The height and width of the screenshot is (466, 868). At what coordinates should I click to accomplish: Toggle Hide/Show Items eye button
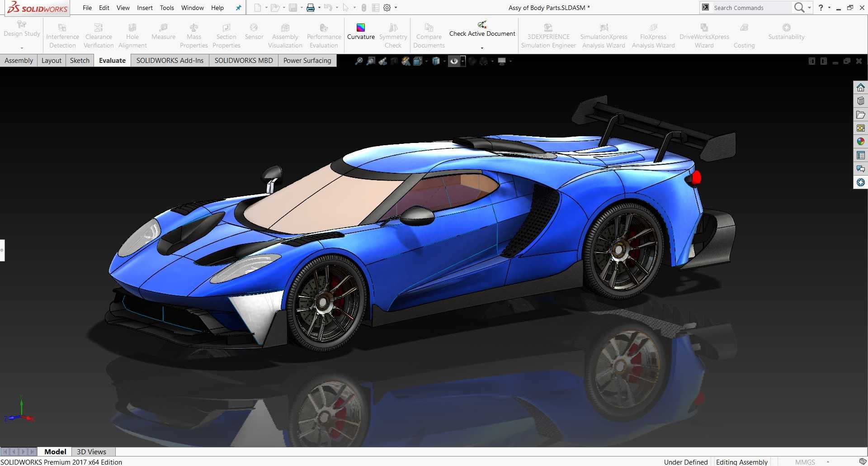(x=454, y=61)
